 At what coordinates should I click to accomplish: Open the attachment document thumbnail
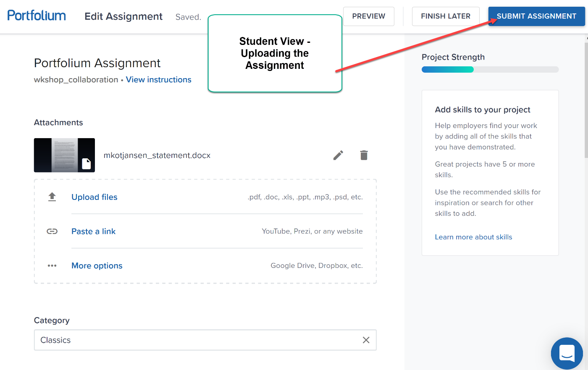(x=64, y=155)
